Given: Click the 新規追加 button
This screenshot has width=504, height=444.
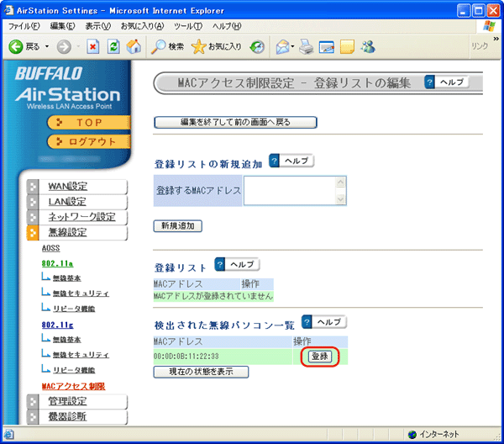Looking at the screenshot, I should 177,225.
